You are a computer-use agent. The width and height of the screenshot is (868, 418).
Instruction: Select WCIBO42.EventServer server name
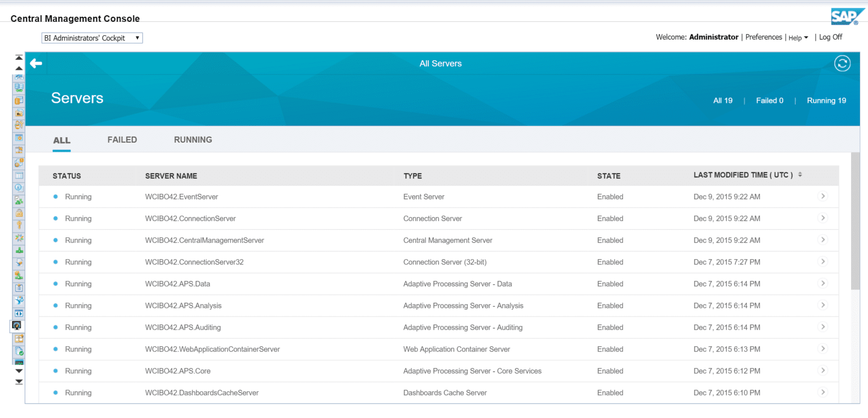[x=181, y=197]
